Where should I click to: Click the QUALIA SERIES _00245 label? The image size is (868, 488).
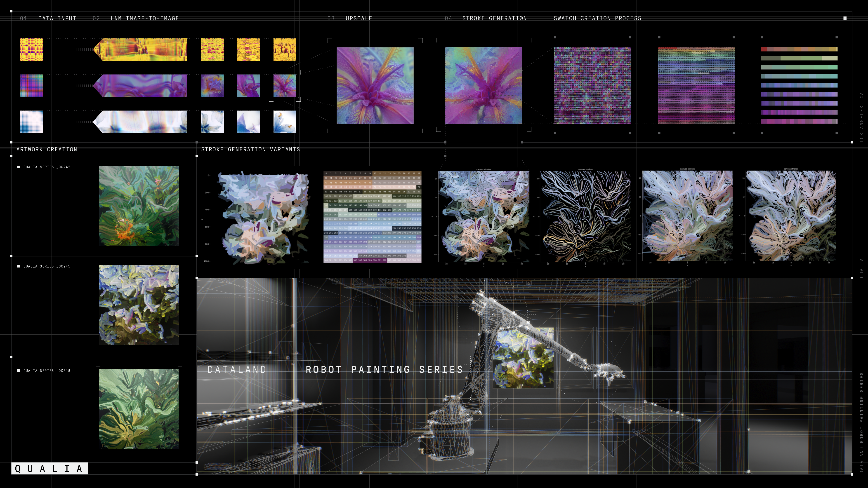click(x=47, y=266)
